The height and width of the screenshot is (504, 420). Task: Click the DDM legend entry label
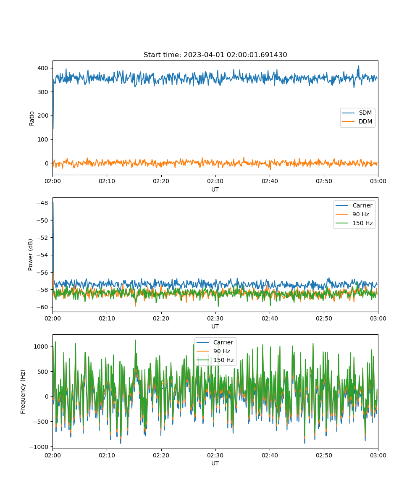(365, 122)
